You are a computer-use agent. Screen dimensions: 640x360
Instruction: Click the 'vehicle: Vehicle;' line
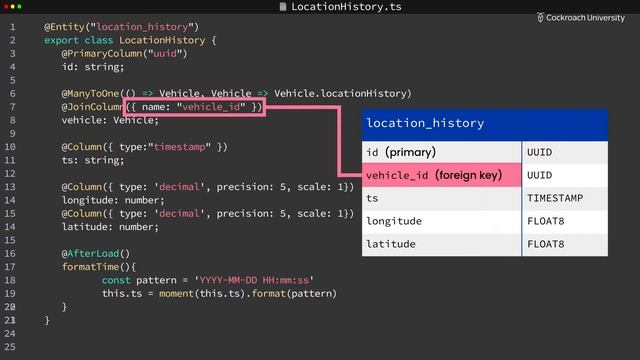pyautogui.click(x=110, y=120)
